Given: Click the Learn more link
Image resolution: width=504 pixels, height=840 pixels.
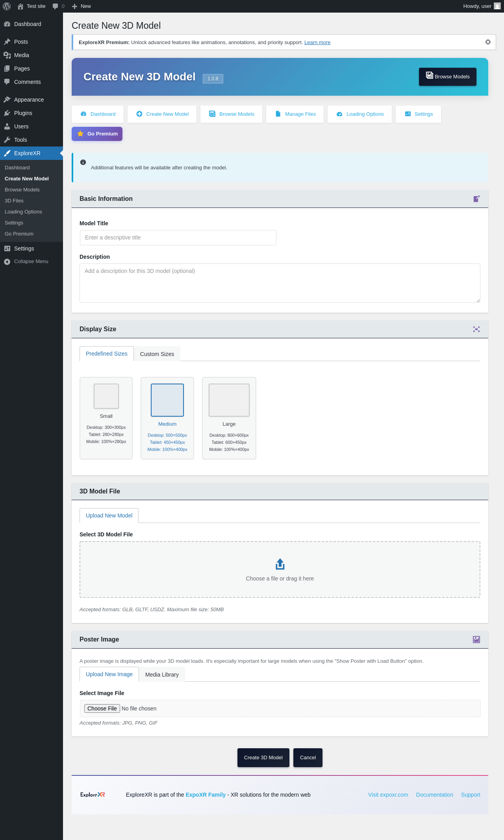Looking at the screenshot, I should [317, 43].
